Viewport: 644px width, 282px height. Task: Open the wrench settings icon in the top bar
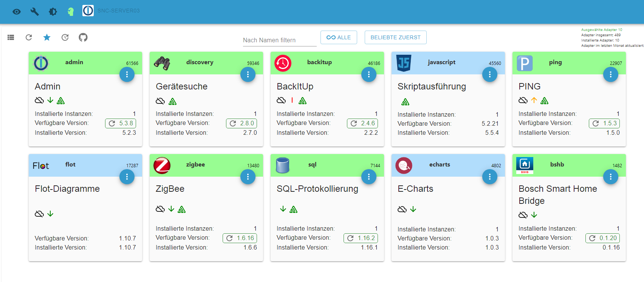click(35, 12)
